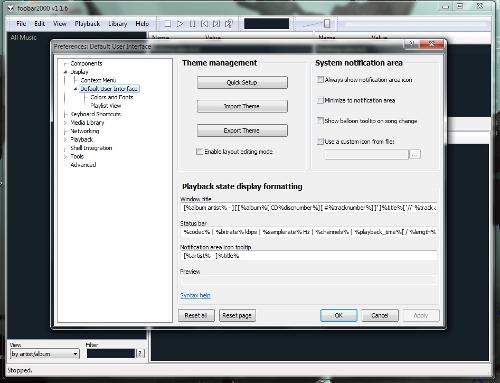Select 'All Music' in the library panel

coord(23,37)
